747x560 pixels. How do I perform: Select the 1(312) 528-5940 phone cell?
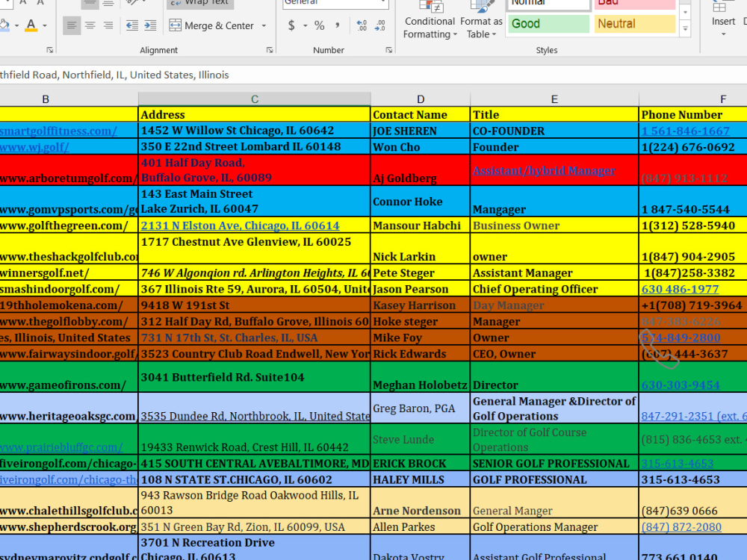point(692,225)
